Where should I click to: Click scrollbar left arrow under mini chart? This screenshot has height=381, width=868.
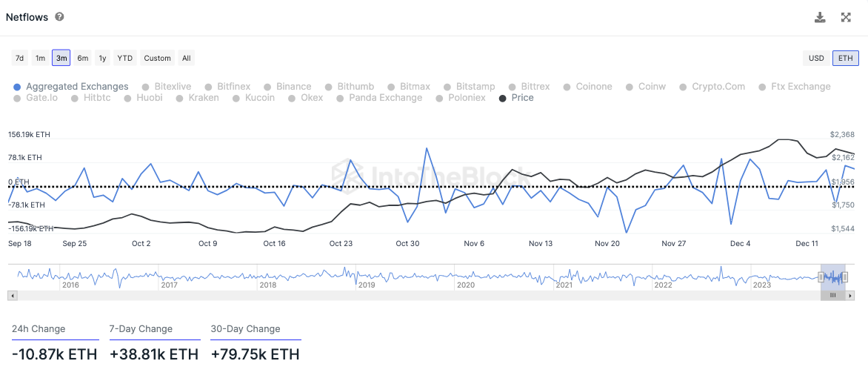coord(11,295)
